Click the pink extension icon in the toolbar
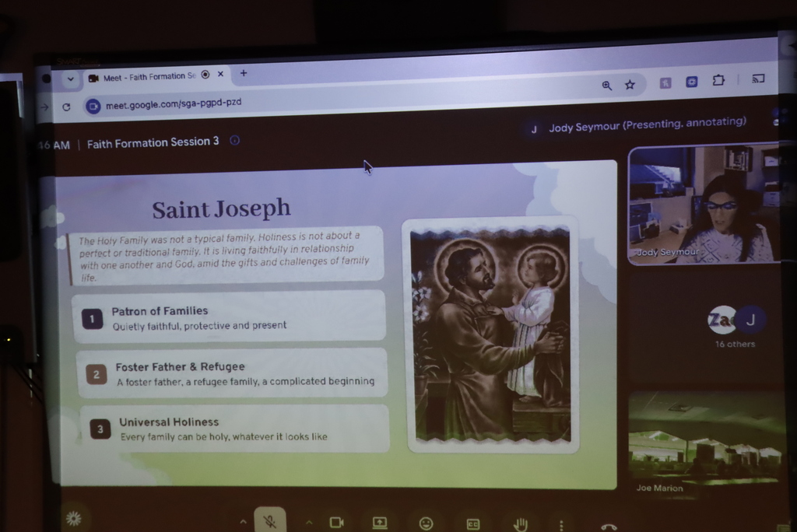This screenshot has height=532, width=797. (665, 82)
